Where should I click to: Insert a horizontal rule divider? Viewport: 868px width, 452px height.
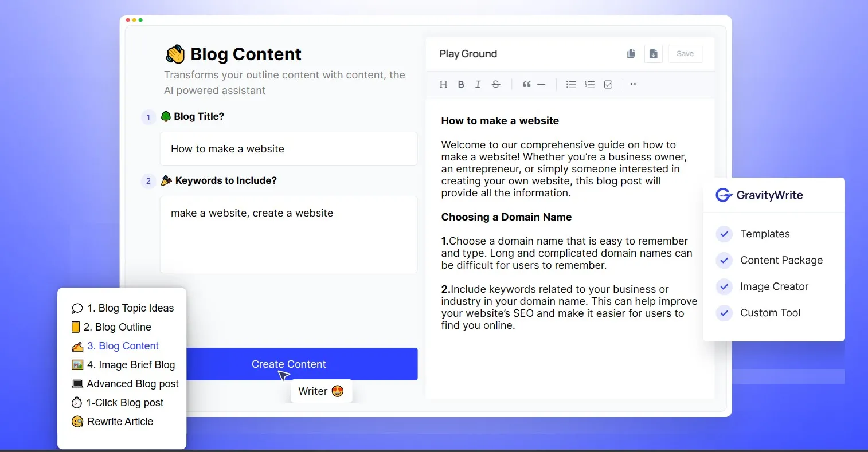[542, 84]
